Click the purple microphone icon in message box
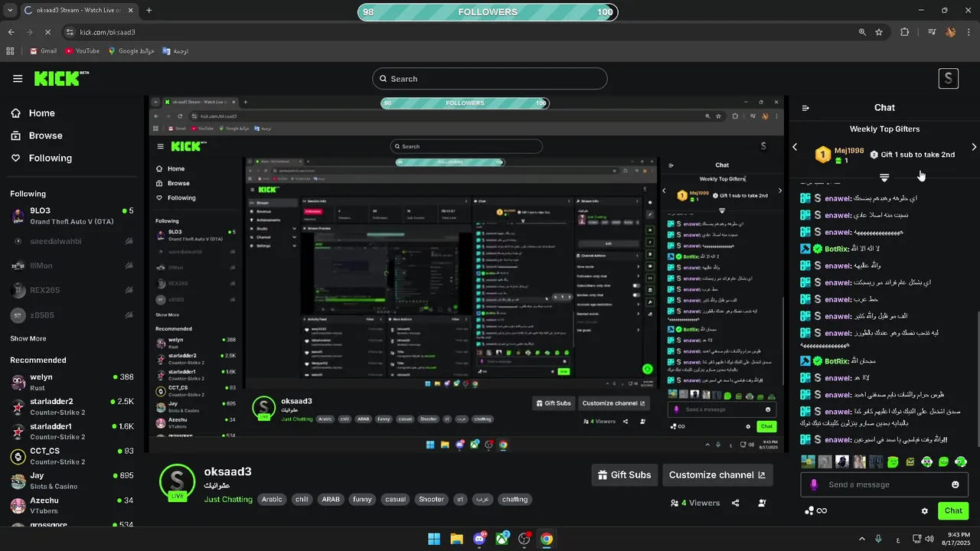The width and height of the screenshot is (980, 551). coord(814,484)
